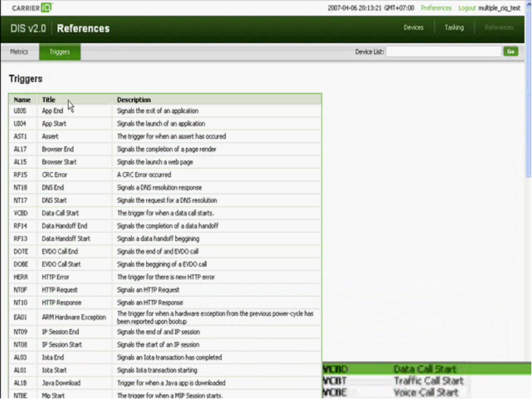Image resolution: width=532 pixels, height=399 pixels.
Task: Sort by the Title column header
Action: (49, 100)
